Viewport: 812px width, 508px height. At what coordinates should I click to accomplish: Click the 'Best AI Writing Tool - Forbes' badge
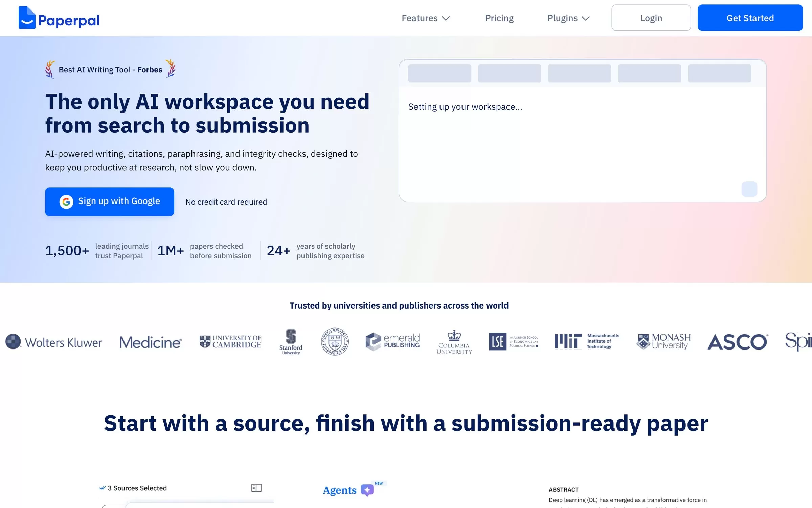coord(110,69)
